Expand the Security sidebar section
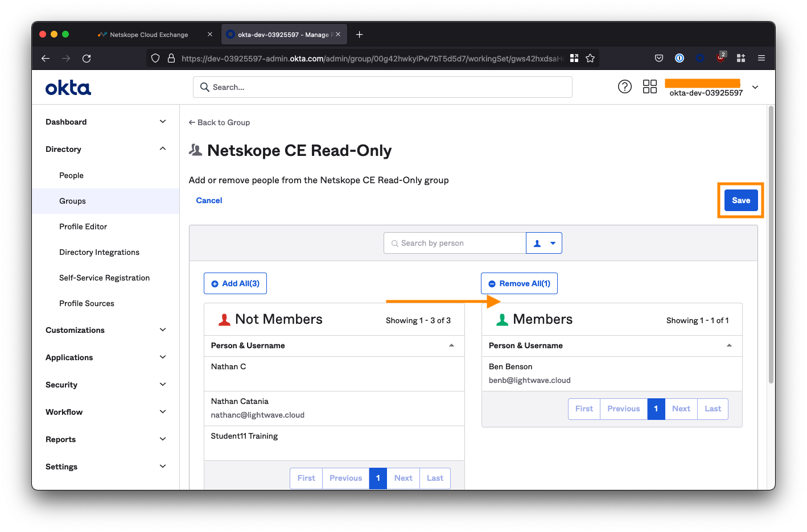Screen dimensions: 807x532 coord(163,385)
